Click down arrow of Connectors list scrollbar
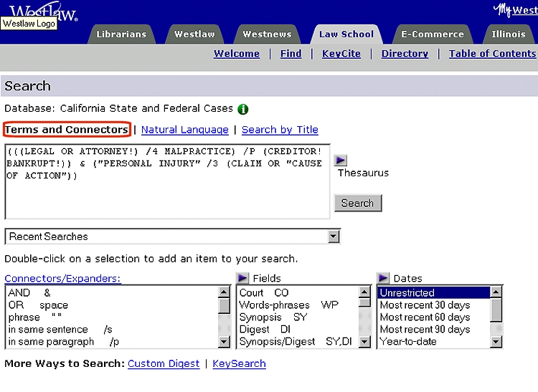Screen dimensions: 538x392 [x=224, y=342]
